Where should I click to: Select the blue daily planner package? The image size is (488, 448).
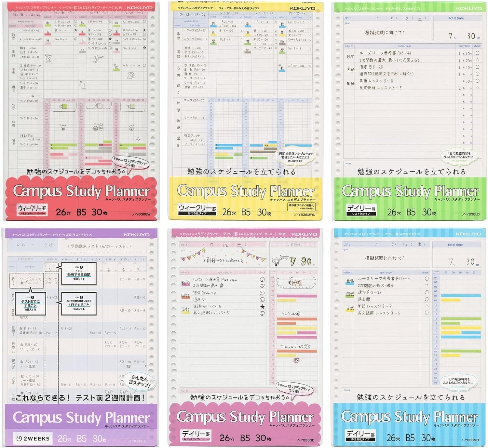pyautogui.click(x=409, y=337)
